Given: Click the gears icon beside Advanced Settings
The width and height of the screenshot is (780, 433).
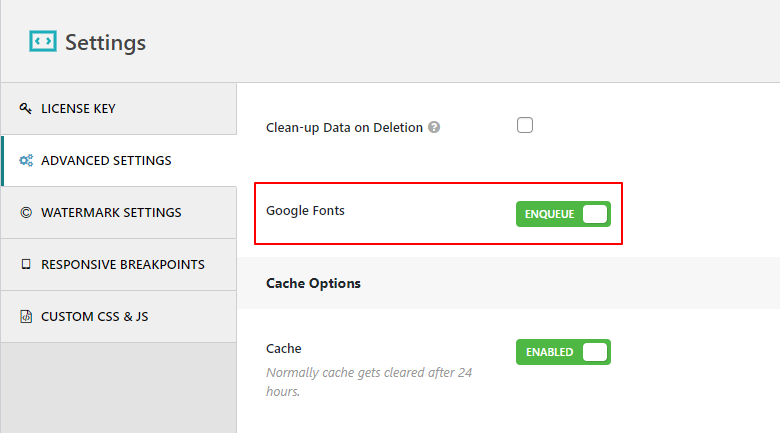Looking at the screenshot, I should tap(26, 160).
